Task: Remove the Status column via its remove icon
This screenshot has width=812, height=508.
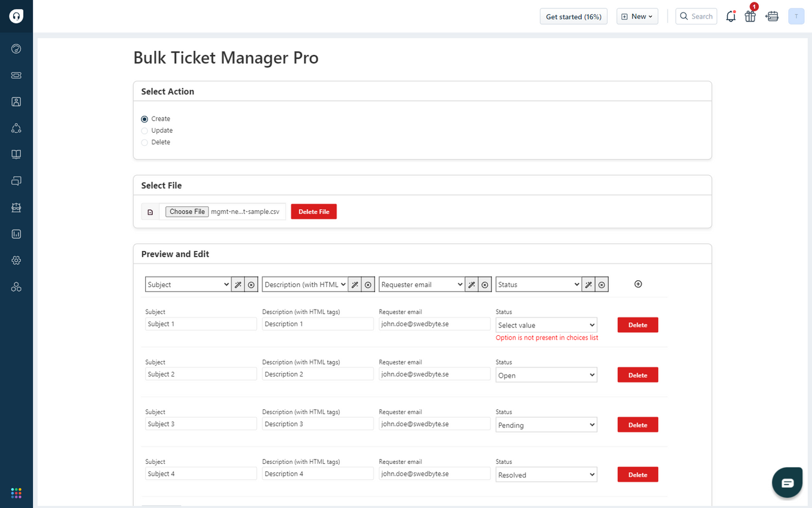Action: click(602, 284)
